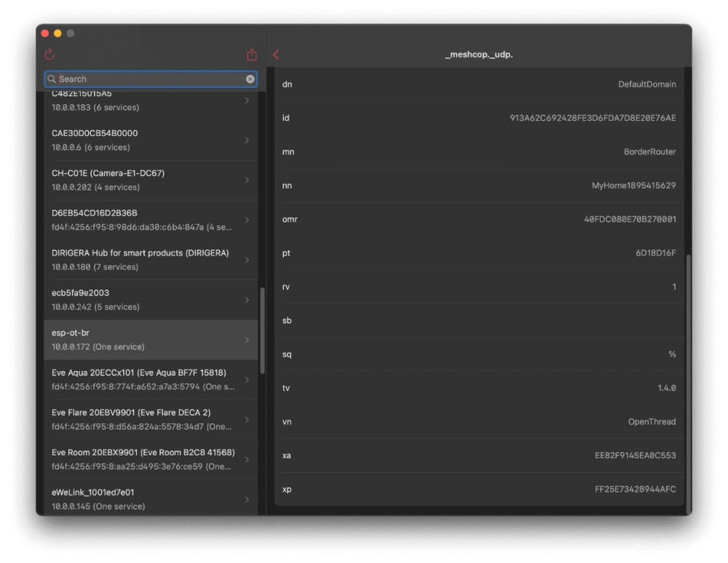Click the magnifying glass search icon
The width and height of the screenshot is (728, 563).
[x=52, y=79]
